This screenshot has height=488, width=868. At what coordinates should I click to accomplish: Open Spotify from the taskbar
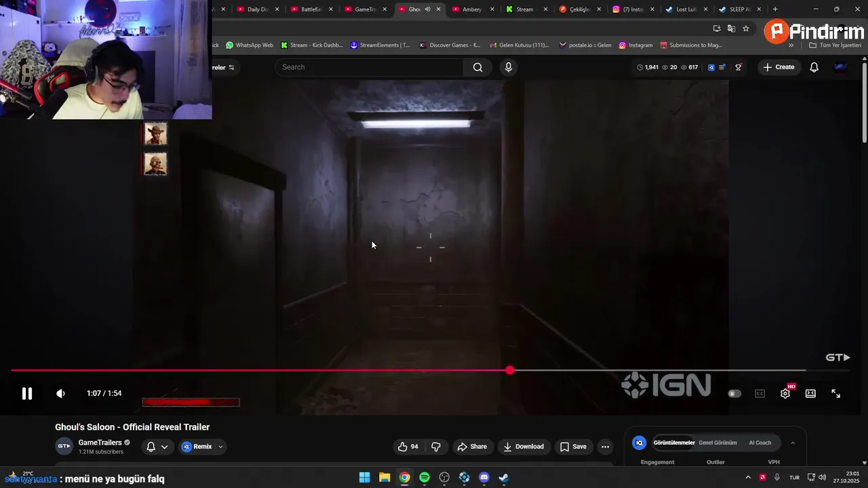coord(425,477)
